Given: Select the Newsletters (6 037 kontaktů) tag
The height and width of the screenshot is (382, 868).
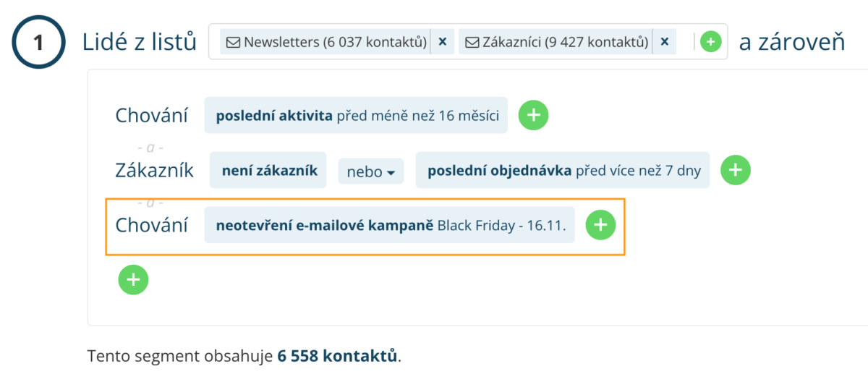Looking at the screenshot, I should pos(334,42).
